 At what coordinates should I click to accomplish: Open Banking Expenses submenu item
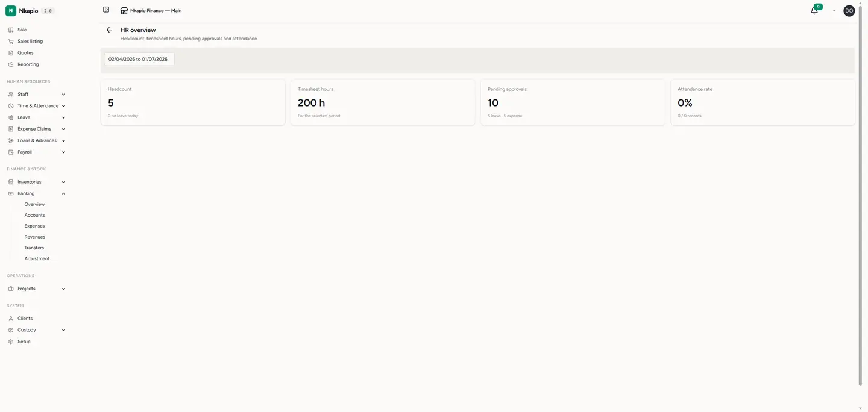point(34,226)
